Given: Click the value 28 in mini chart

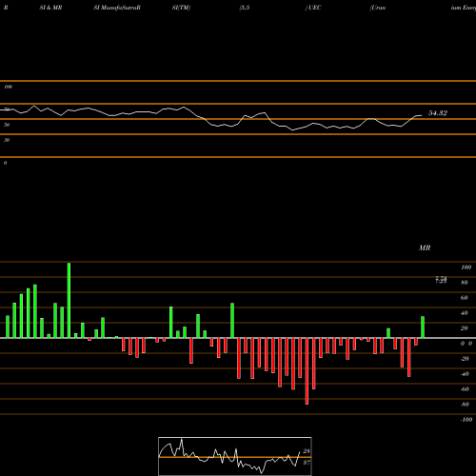Looking at the screenshot, I should click(x=307, y=451).
